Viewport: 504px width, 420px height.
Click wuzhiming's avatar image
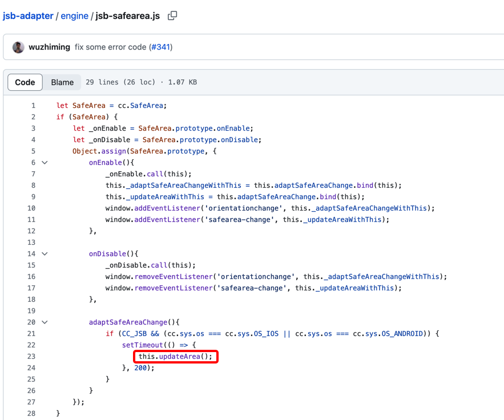point(18,47)
